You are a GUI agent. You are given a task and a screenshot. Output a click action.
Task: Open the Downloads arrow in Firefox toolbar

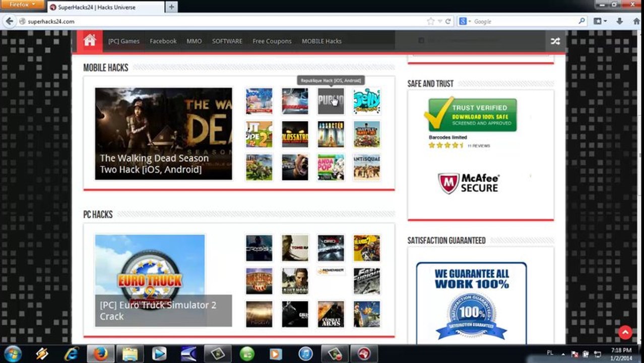tap(620, 21)
